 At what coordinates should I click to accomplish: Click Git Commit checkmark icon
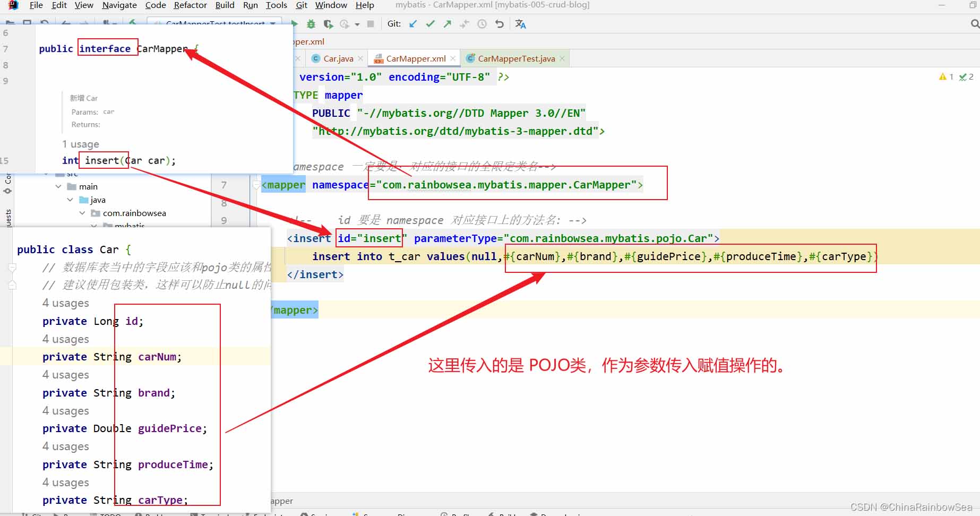430,24
